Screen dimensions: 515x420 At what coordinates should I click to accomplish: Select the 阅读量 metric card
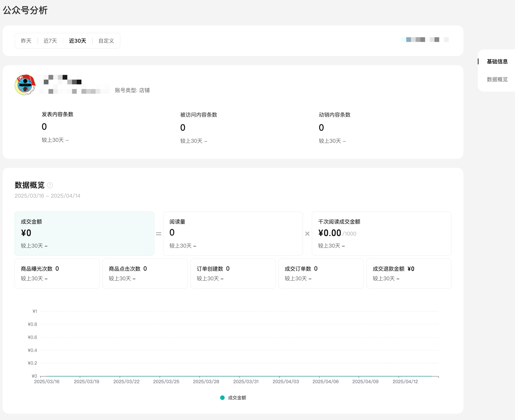233,233
